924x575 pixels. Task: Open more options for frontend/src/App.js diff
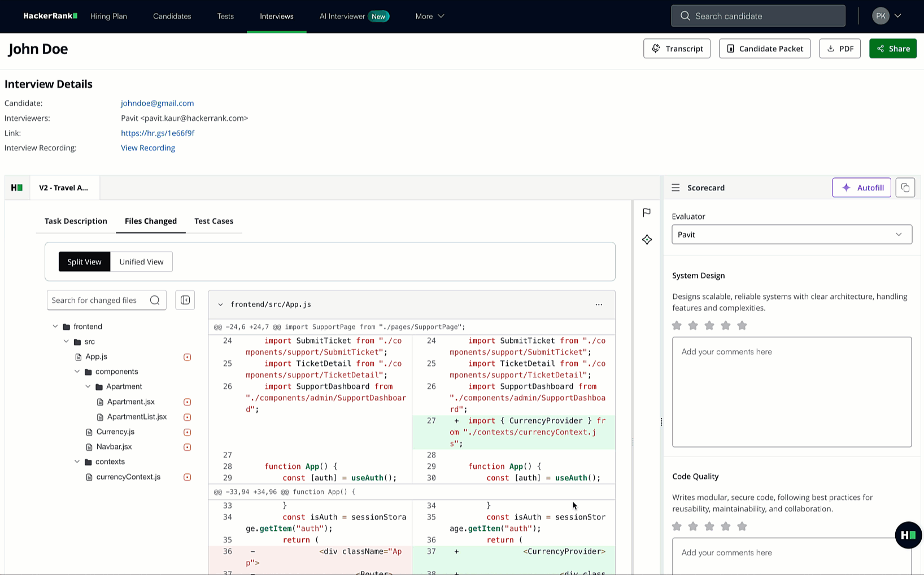pos(599,304)
